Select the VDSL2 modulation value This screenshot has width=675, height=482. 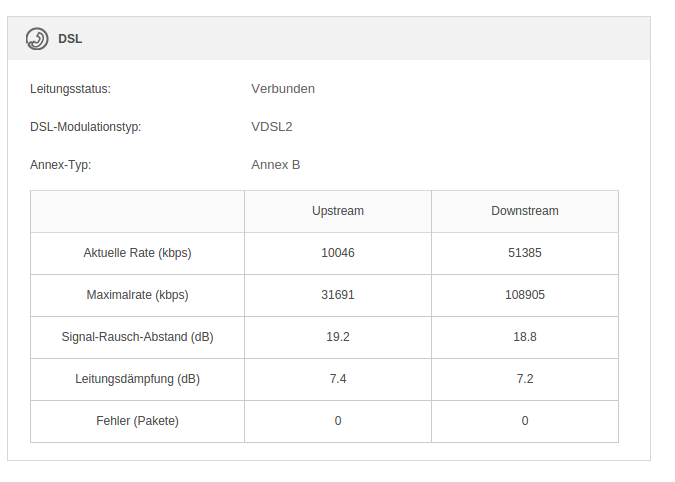(272, 127)
